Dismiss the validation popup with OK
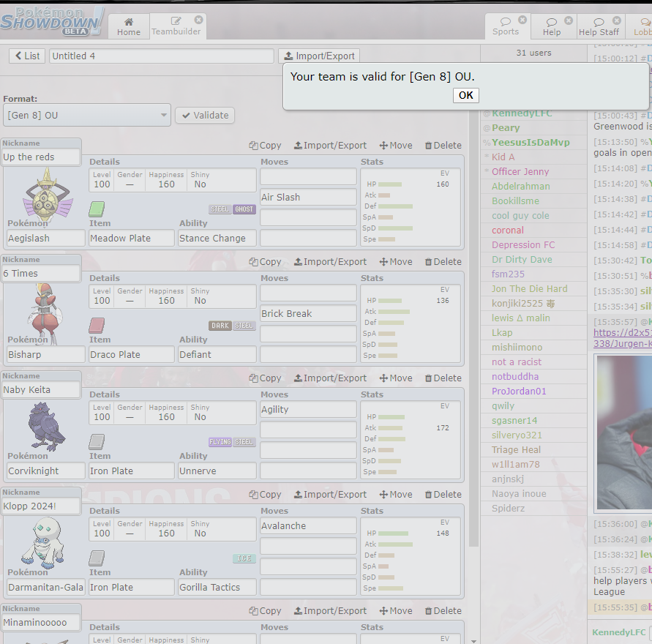This screenshot has height=644, width=652. pyautogui.click(x=465, y=95)
